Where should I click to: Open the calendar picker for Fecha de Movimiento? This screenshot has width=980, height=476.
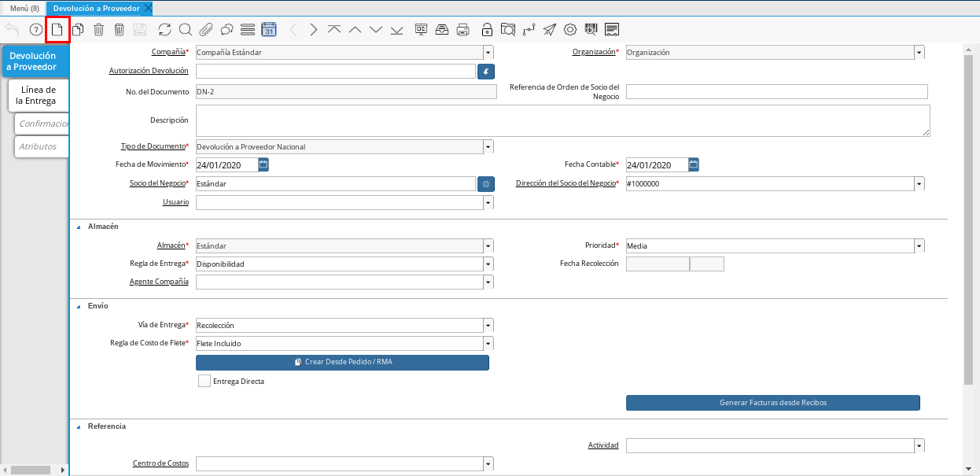[x=263, y=164]
